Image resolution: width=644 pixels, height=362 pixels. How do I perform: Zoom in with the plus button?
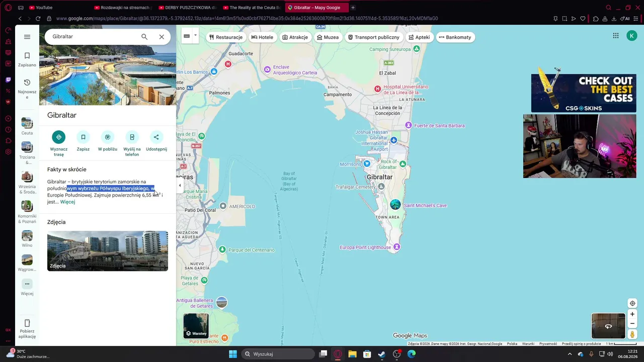[632, 314]
